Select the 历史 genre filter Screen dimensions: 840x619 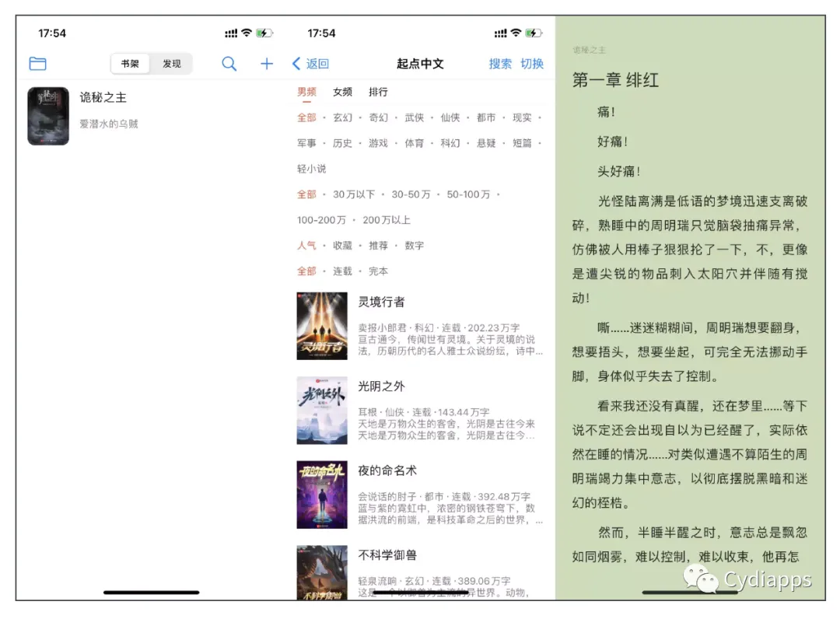click(343, 143)
